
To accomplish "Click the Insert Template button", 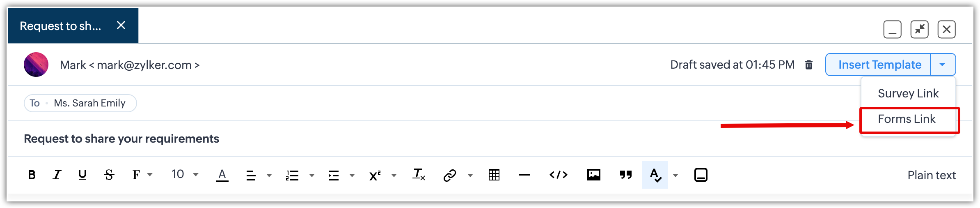I will 879,65.
